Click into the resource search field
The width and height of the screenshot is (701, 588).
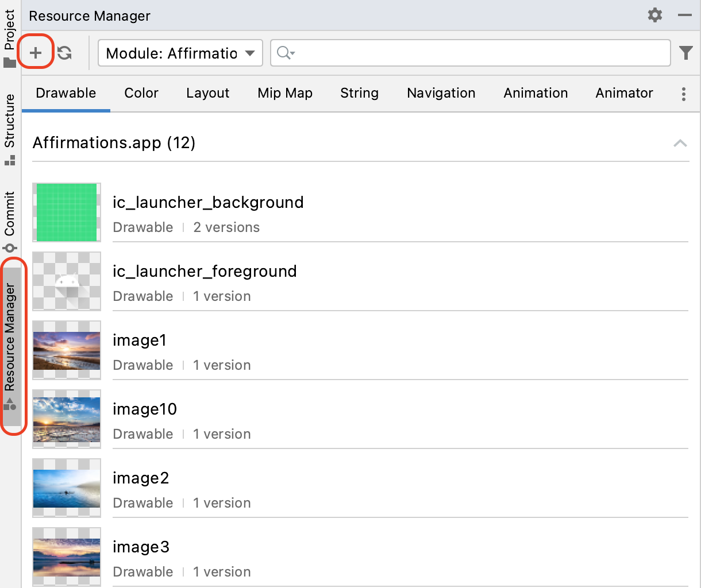[477, 53]
